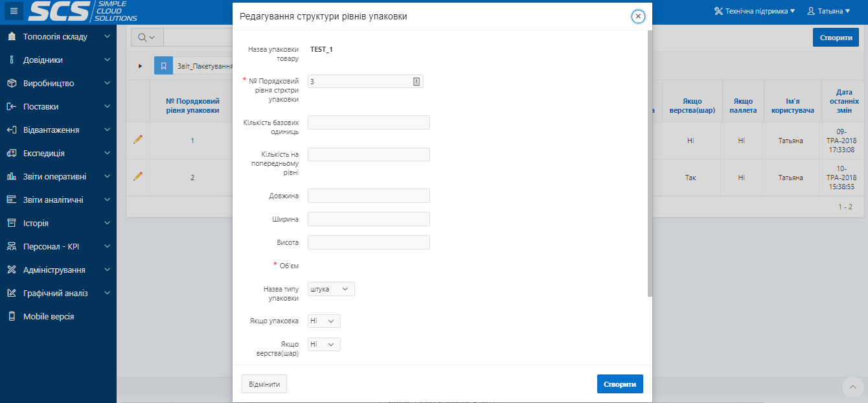Click the Поставки incoming arrow icon

tap(12, 107)
